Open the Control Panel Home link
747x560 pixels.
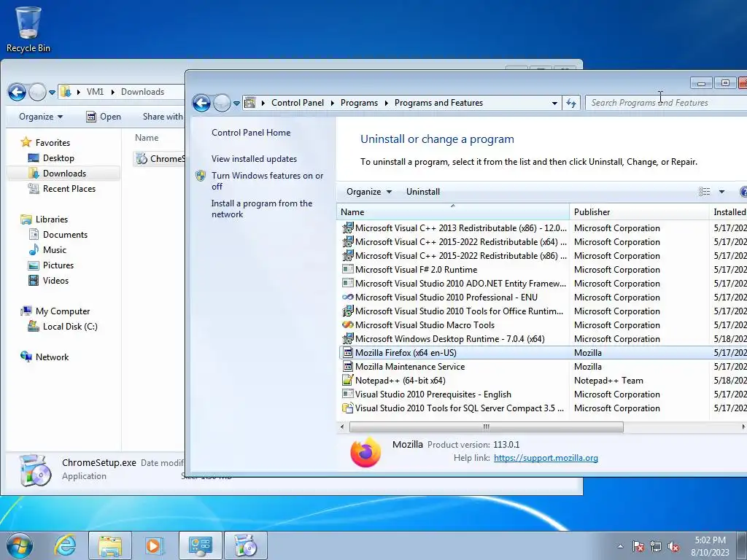(x=251, y=133)
